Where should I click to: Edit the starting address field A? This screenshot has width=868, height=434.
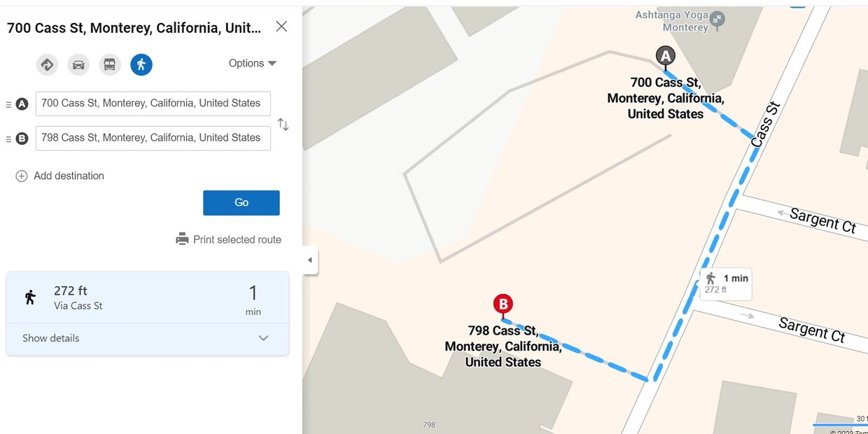(x=153, y=104)
